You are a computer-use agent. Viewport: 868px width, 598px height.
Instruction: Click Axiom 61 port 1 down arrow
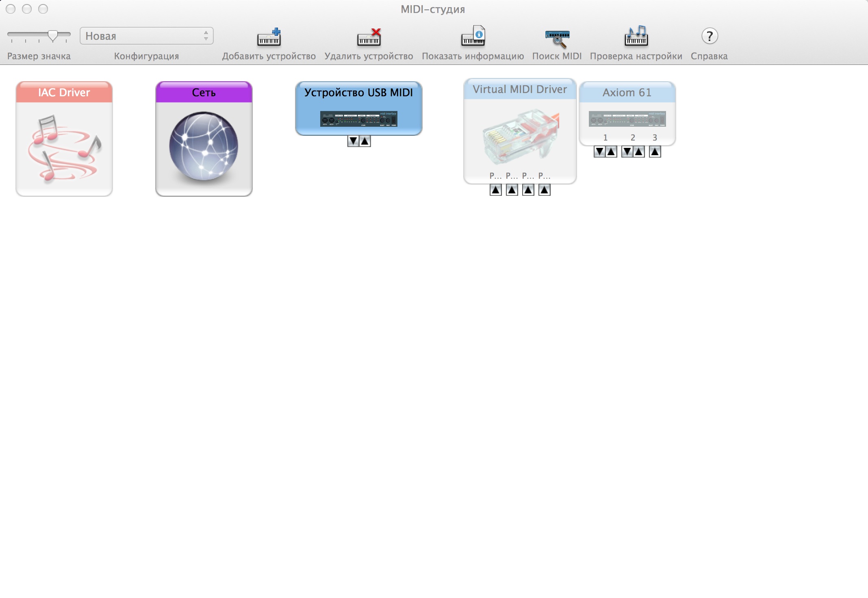pos(599,152)
